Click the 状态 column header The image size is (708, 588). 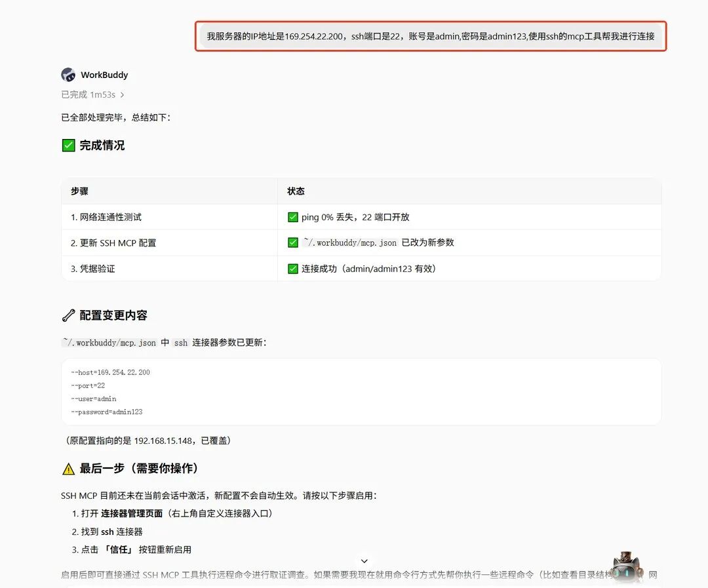(296, 191)
